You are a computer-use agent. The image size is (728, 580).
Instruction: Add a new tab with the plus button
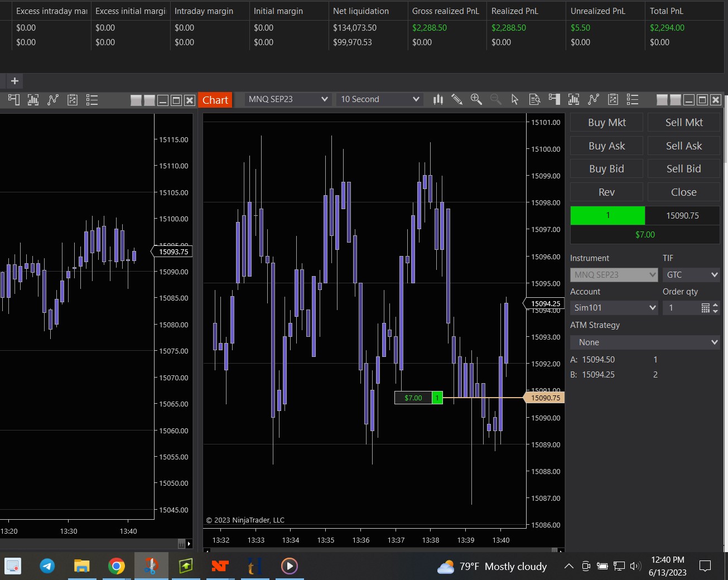click(x=15, y=81)
